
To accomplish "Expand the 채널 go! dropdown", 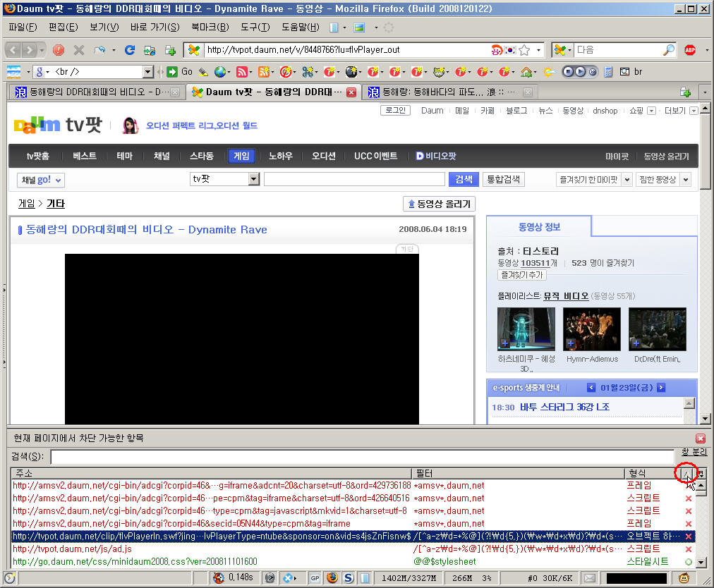I will (40, 180).
